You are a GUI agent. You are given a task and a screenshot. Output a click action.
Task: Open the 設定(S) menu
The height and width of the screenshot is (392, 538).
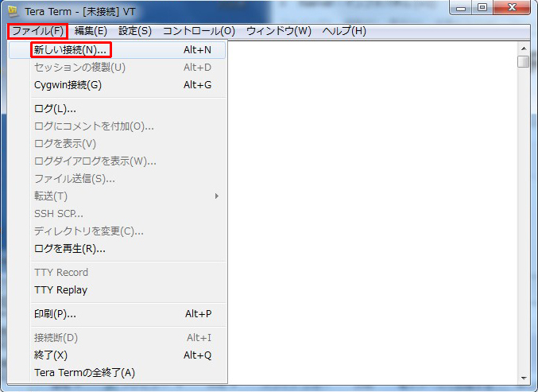[x=134, y=31]
